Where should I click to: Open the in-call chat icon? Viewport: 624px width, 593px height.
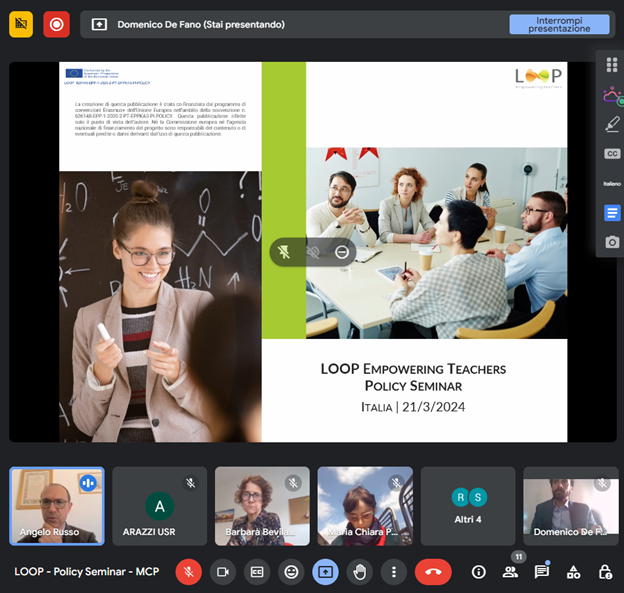[542, 572]
